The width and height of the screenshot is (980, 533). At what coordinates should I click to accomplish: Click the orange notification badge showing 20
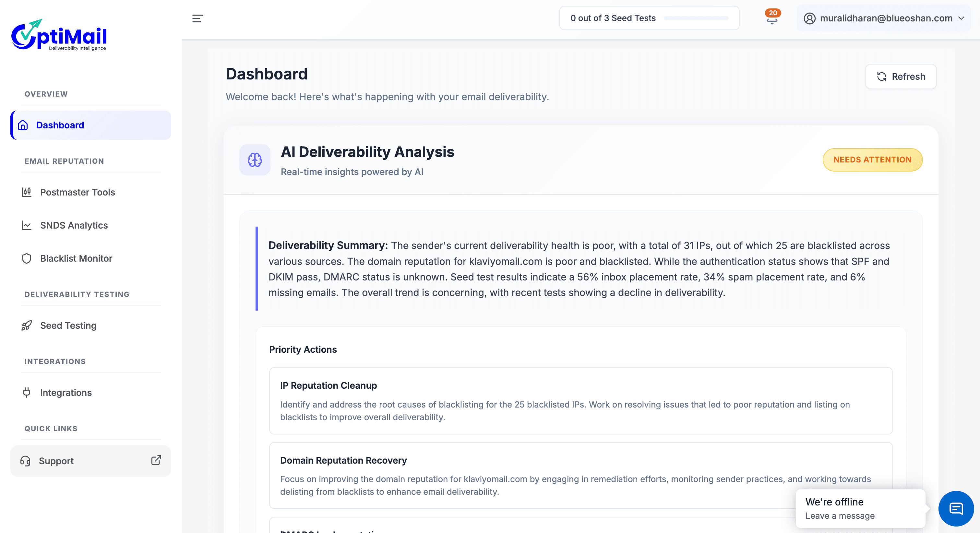pos(771,13)
